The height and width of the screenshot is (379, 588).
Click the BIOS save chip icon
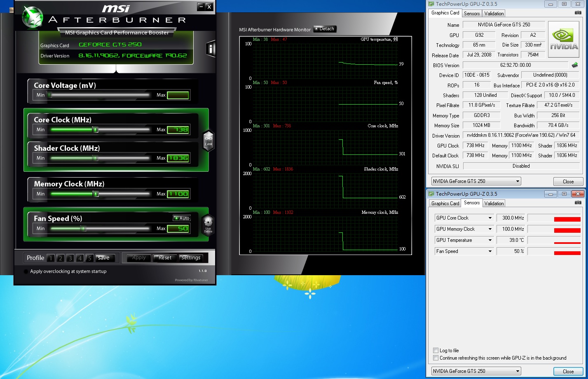tap(575, 65)
